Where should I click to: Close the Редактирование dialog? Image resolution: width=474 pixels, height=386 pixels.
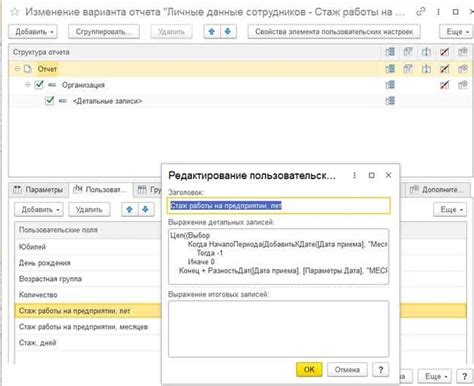[x=388, y=175]
